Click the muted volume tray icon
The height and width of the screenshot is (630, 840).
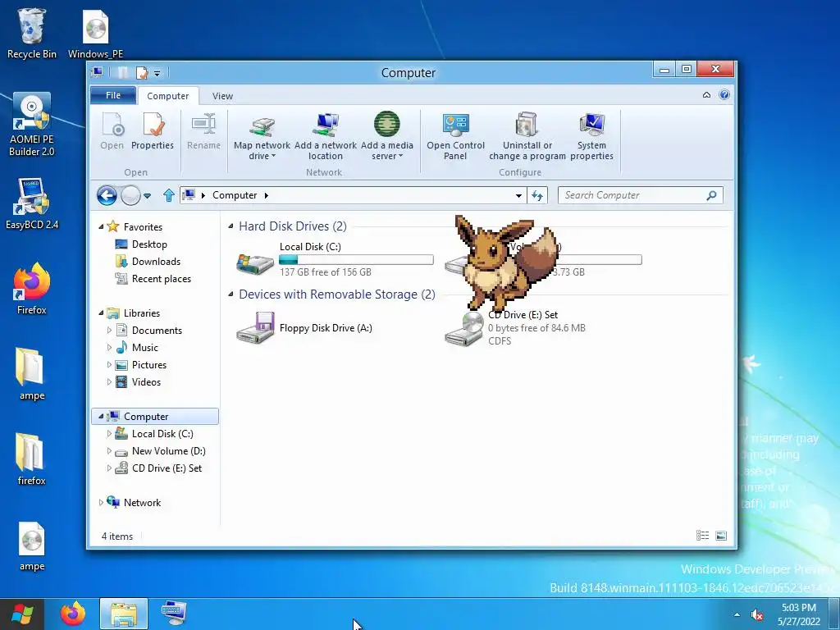click(757, 614)
